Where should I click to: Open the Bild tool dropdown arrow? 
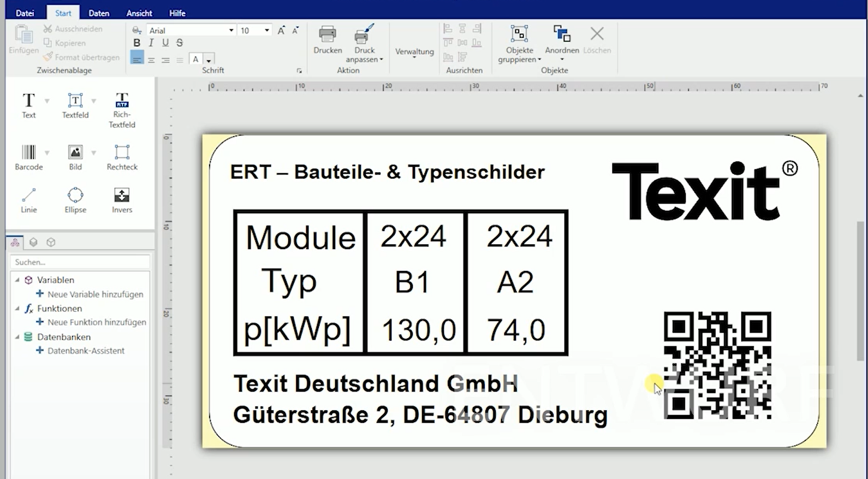click(94, 153)
